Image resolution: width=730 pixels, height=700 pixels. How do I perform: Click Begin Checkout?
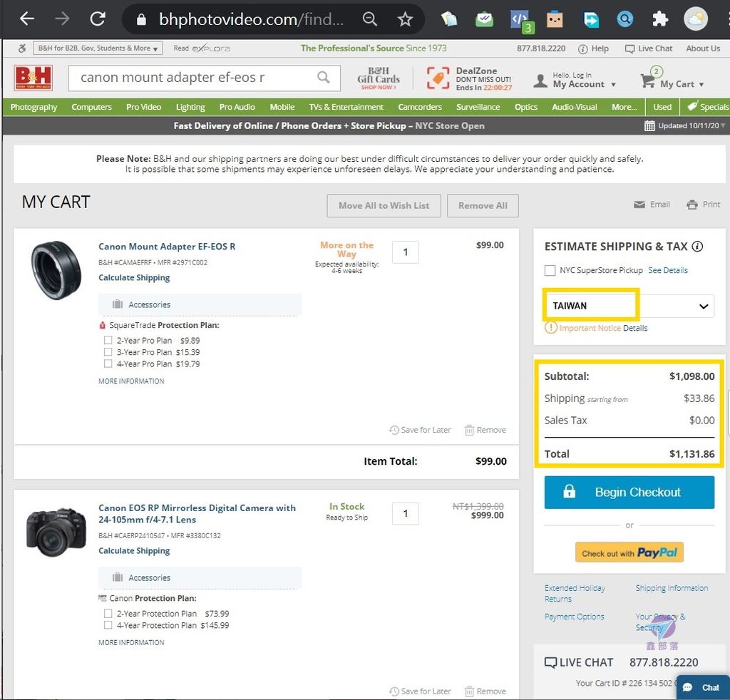point(629,492)
